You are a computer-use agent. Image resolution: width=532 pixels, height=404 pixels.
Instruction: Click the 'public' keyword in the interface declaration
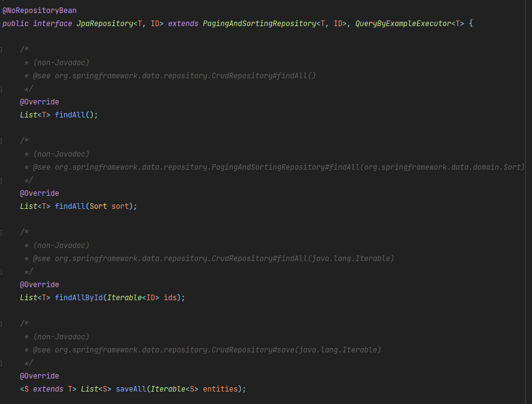pyautogui.click(x=16, y=24)
